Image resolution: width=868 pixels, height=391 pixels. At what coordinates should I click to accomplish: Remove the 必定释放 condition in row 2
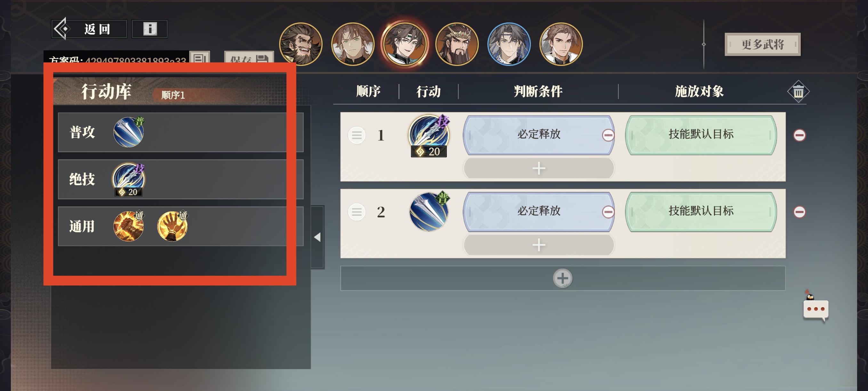coord(608,212)
